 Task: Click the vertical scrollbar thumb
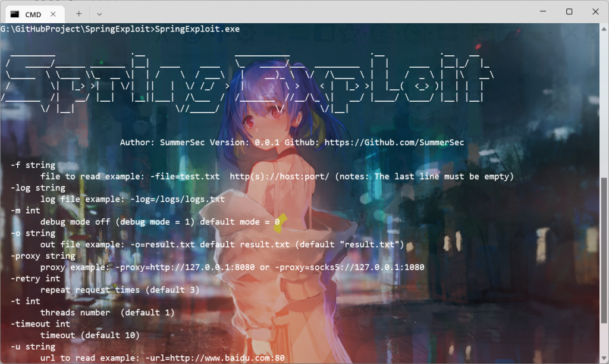click(x=604, y=250)
